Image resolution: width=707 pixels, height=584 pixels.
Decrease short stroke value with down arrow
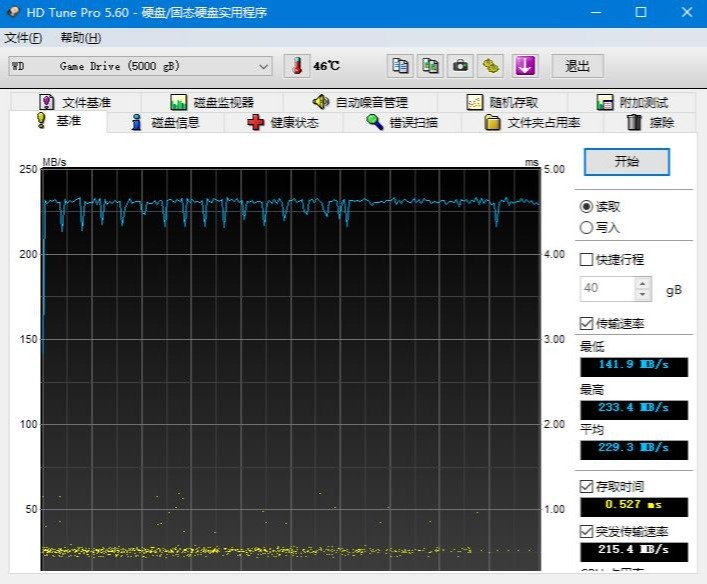tap(643, 294)
